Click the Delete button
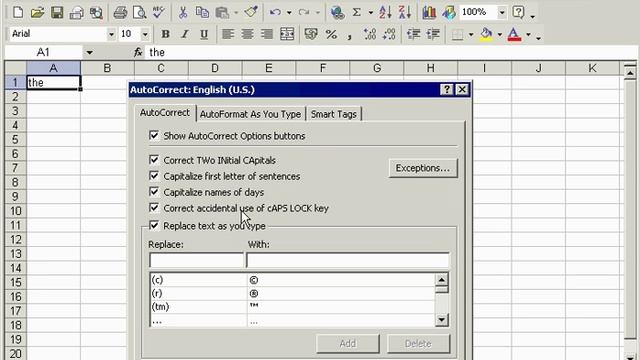The image size is (640, 360). click(x=418, y=344)
